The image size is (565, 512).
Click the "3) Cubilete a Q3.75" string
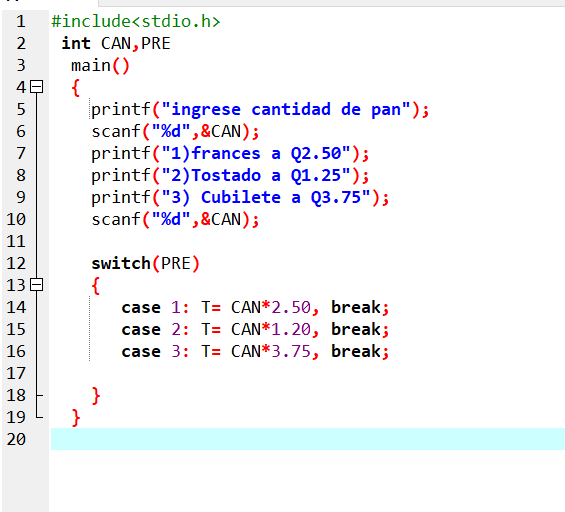coord(266,197)
